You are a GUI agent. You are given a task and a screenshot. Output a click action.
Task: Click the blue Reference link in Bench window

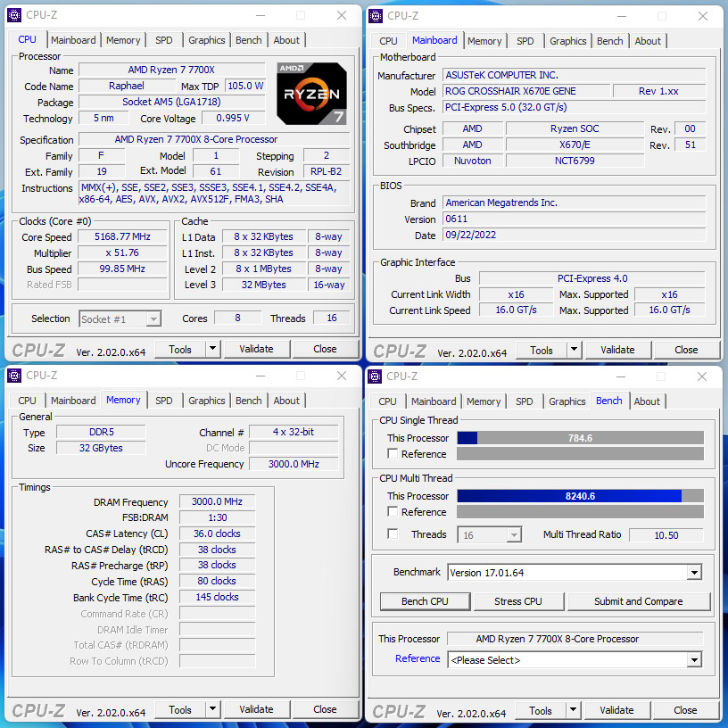tap(418, 658)
